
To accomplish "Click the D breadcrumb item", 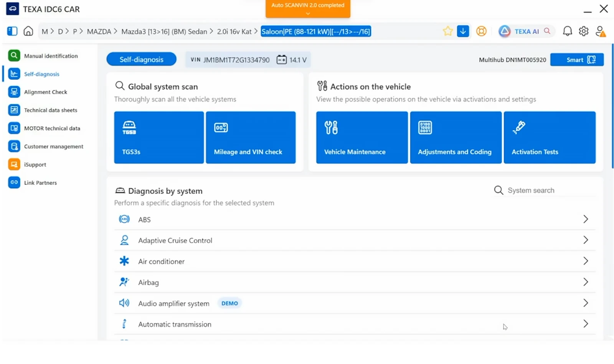I will (x=60, y=31).
